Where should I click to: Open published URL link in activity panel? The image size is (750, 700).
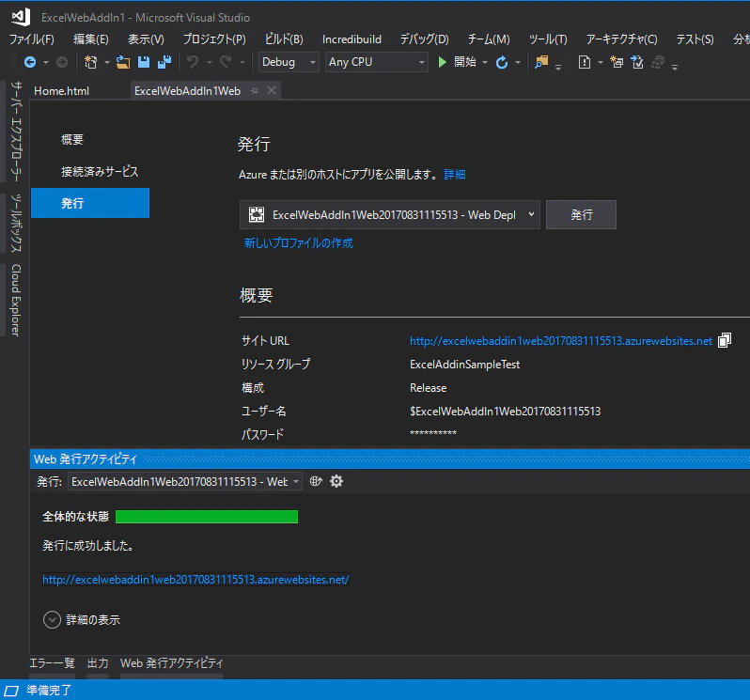pyautogui.click(x=195, y=580)
